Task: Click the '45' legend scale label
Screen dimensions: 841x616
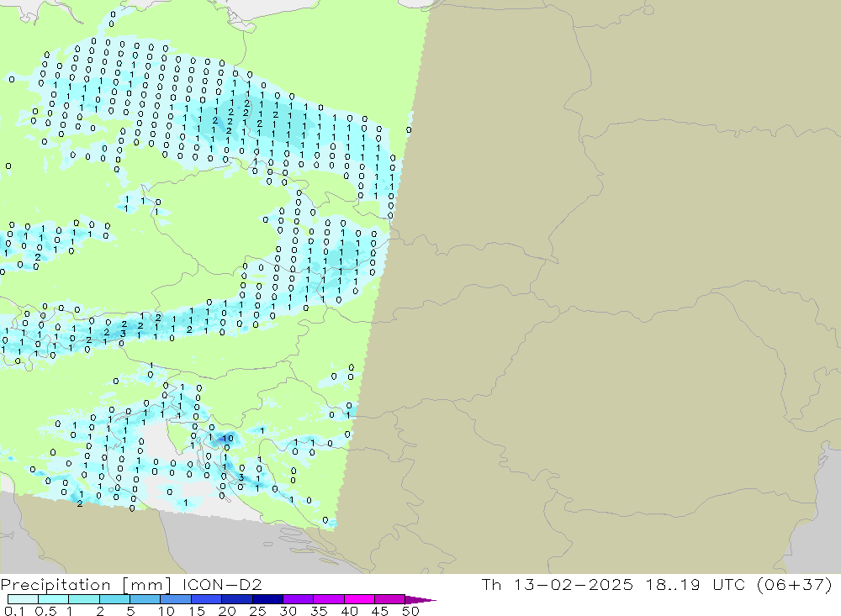Action: pos(380,611)
